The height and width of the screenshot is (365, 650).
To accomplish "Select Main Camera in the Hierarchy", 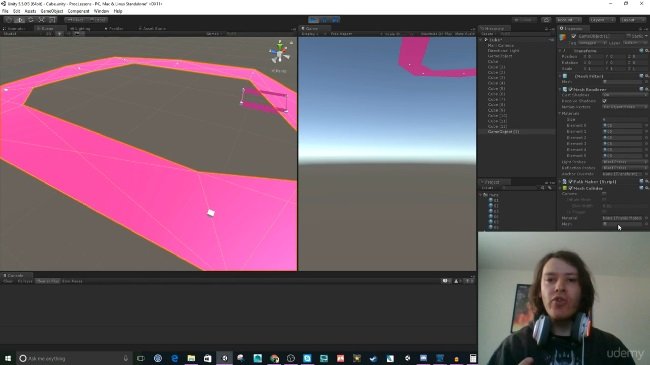I will pos(501,45).
